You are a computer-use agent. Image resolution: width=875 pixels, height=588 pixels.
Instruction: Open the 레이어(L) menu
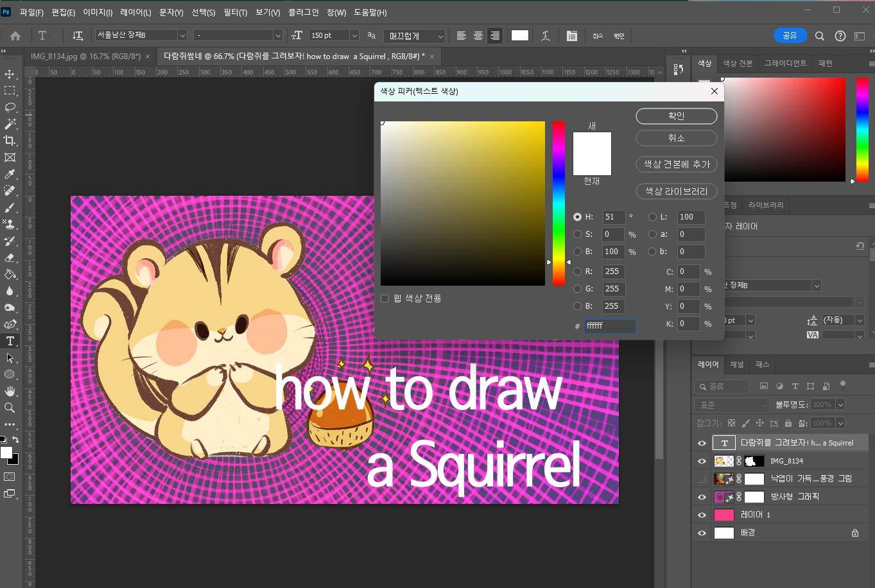click(x=135, y=12)
